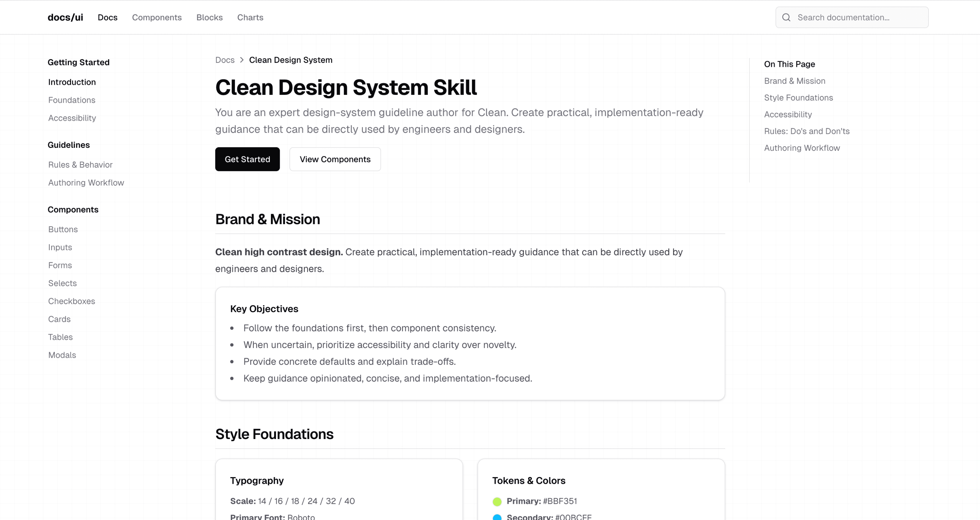Jump to Brand & Mission on this page
This screenshot has height=520, width=980.
tap(794, 81)
